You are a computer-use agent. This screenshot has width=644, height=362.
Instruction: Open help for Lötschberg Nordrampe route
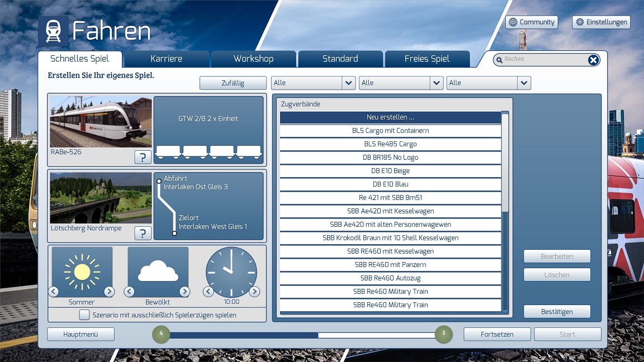tap(143, 234)
